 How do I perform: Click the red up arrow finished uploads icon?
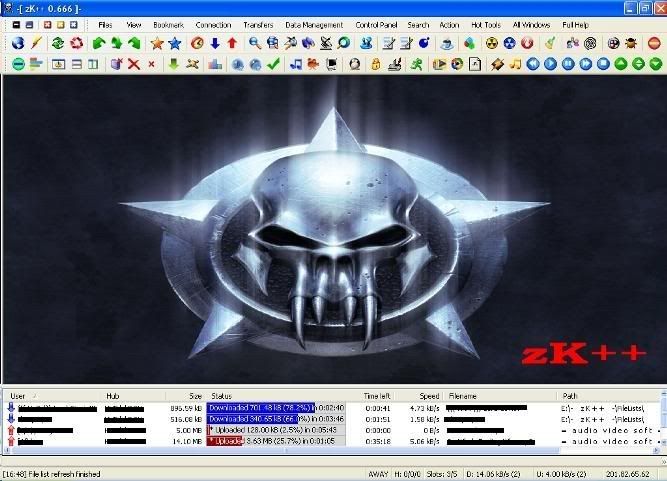click(x=232, y=43)
